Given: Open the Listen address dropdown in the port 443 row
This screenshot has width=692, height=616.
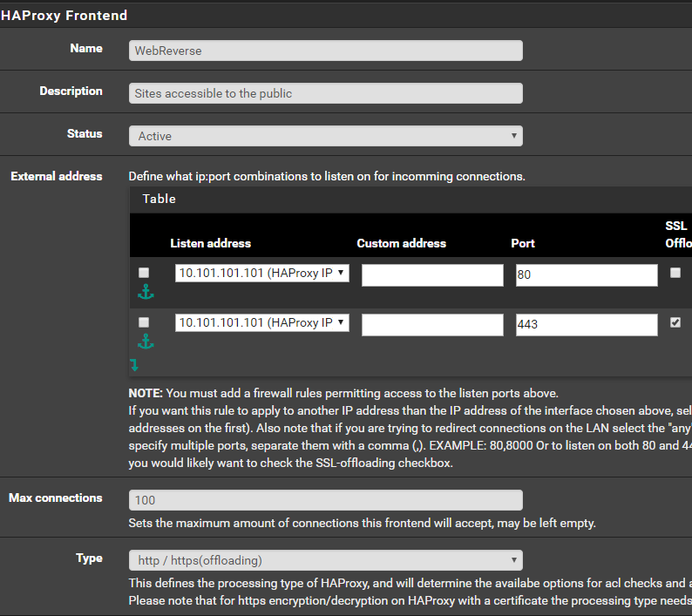Looking at the screenshot, I should (262, 322).
